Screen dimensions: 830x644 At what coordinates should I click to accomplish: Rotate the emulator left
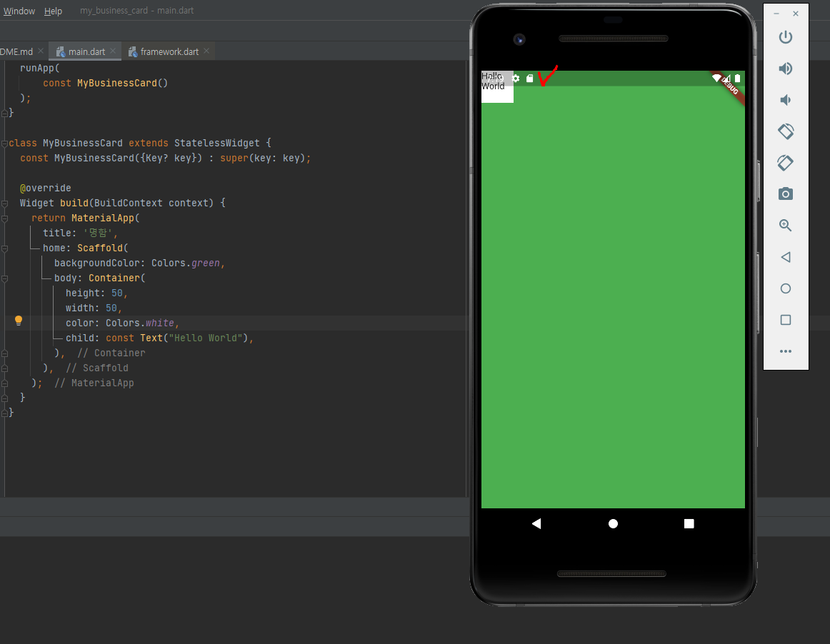coord(786,131)
